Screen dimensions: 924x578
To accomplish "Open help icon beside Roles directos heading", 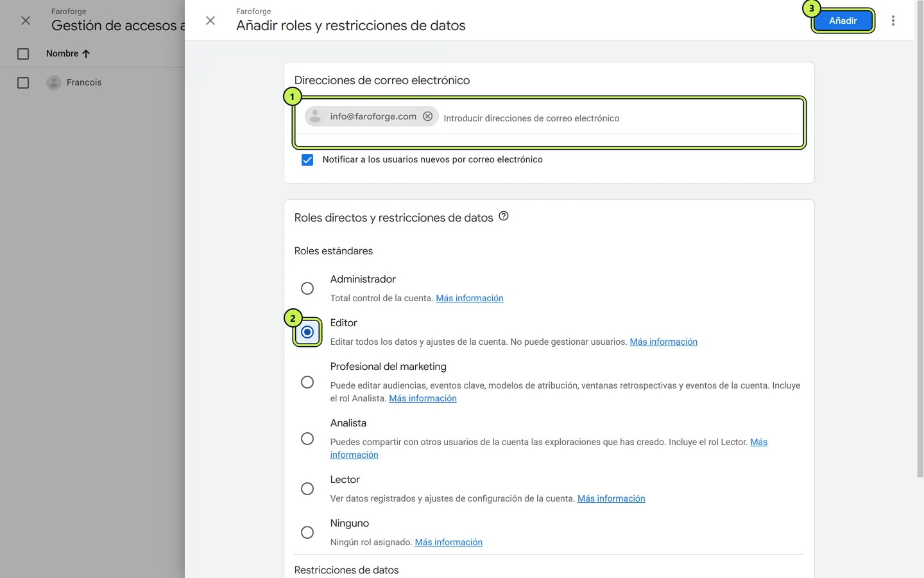I will pyautogui.click(x=504, y=216).
